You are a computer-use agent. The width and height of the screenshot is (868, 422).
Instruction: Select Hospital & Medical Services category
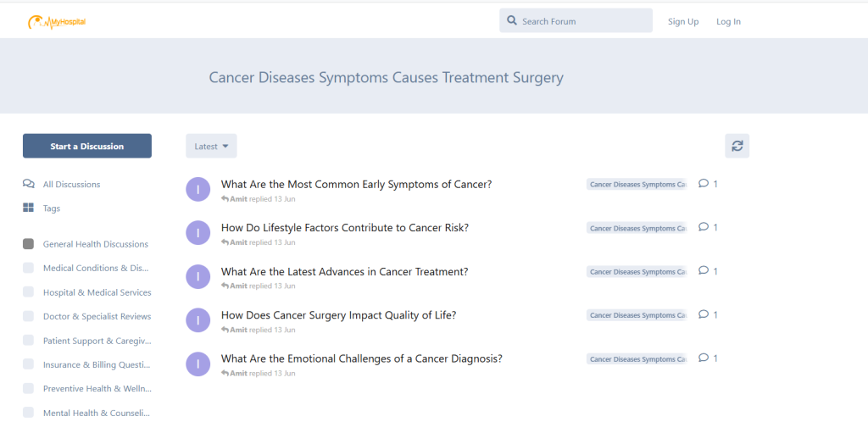(97, 292)
